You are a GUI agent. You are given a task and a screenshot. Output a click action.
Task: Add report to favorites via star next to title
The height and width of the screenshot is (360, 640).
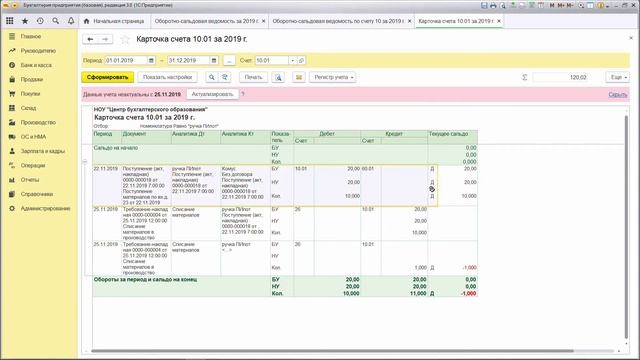pyautogui.click(x=125, y=40)
